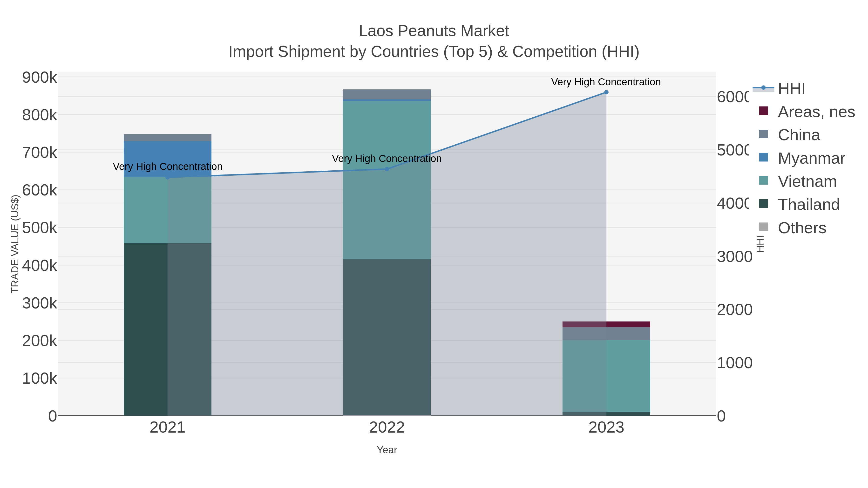This screenshot has height=488, width=868.
Task: Toggle the Myanmar legend entry
Action: [802, 158]
